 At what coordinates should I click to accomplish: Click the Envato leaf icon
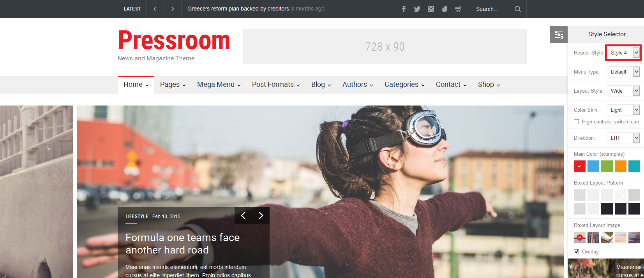point(445,9)
